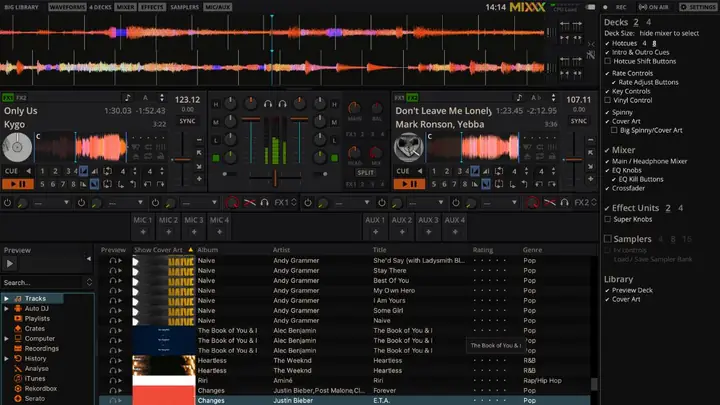The image size is (720, 405).
Task: Click the mixer crossfader
Action: point(275,177)
